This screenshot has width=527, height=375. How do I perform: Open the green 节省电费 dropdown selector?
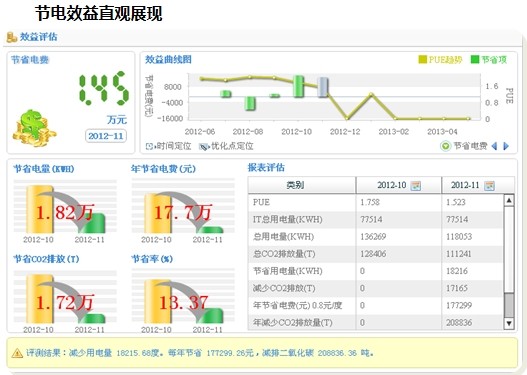point(445,146)
